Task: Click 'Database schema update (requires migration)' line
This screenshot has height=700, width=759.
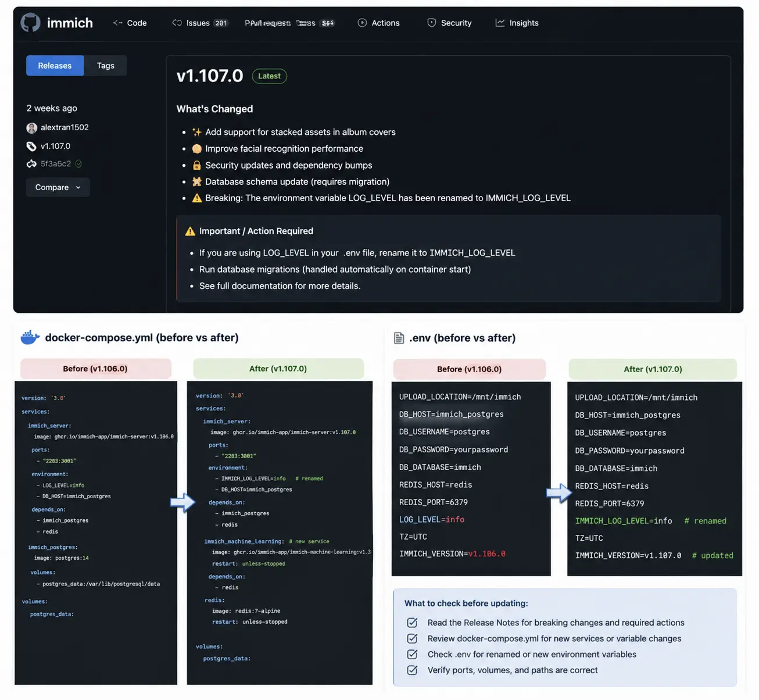Action: point(298,181)
